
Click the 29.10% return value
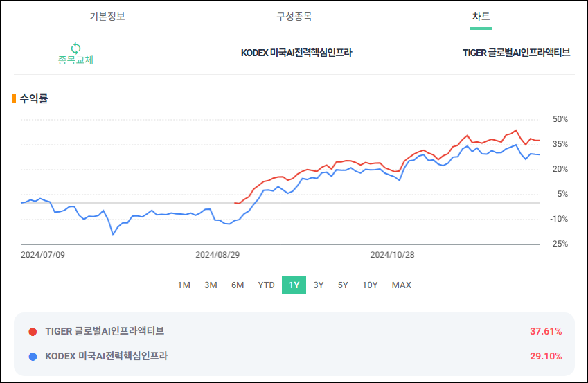pyautogui.click(x=546, y=356)
